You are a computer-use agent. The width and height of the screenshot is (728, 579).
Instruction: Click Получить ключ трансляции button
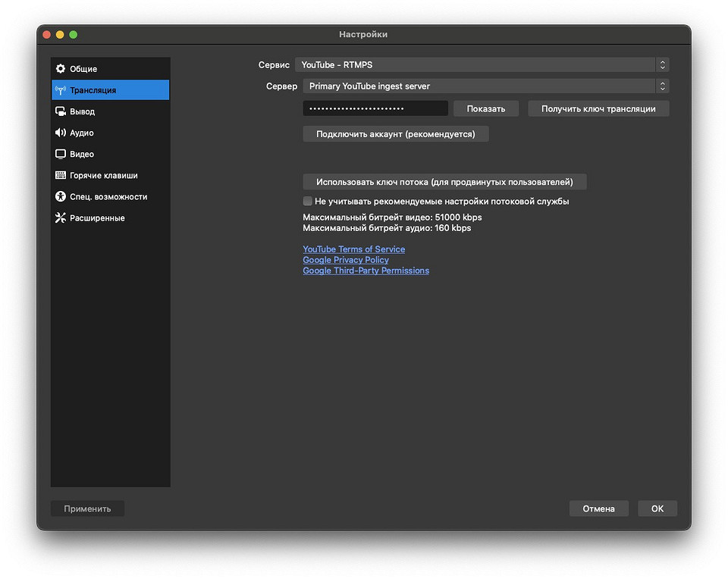coord(598,109)
